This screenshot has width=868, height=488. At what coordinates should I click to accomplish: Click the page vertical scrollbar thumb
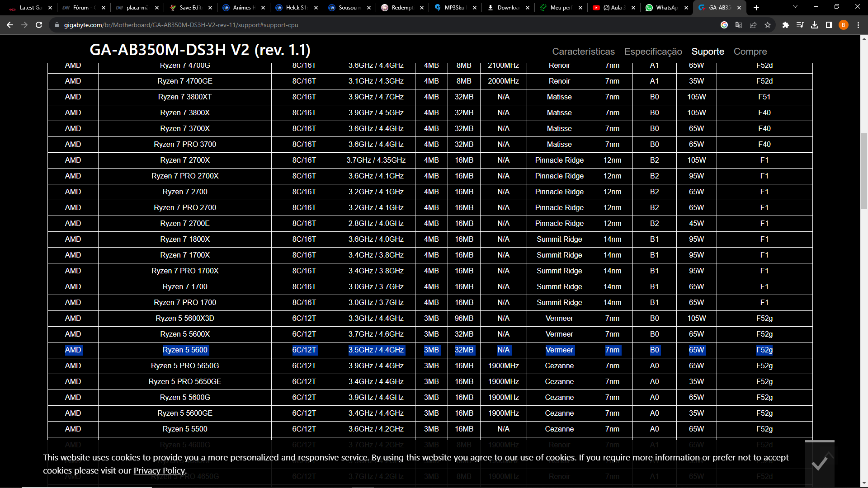click(x=864, y=171)
